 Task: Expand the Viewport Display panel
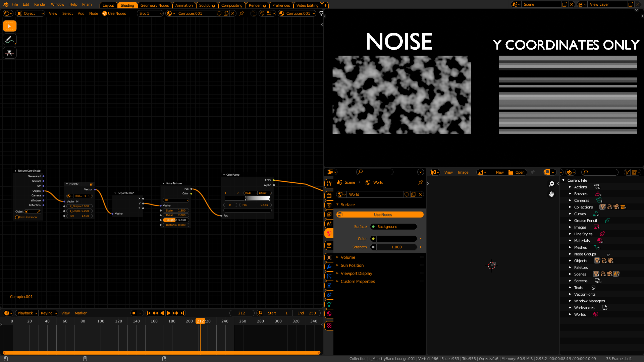(356, 274)
